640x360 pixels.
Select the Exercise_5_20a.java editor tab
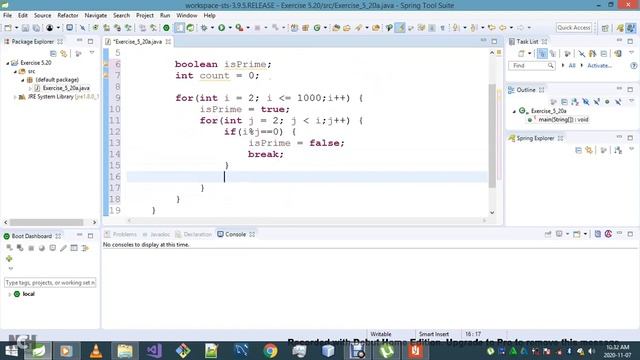pos(138,42)
